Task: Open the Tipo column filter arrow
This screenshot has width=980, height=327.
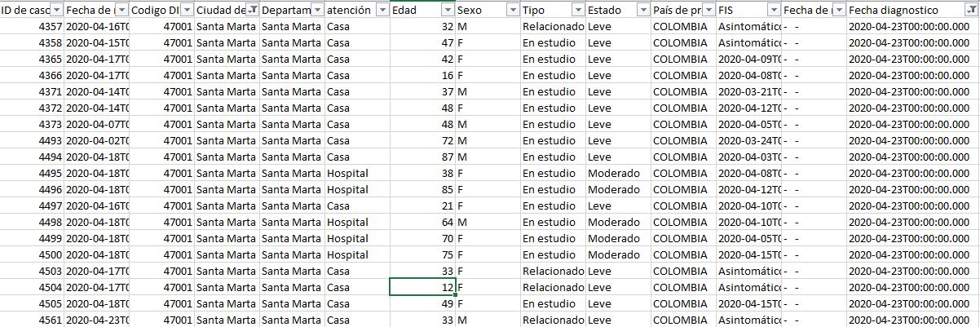Action: (577, 10)
